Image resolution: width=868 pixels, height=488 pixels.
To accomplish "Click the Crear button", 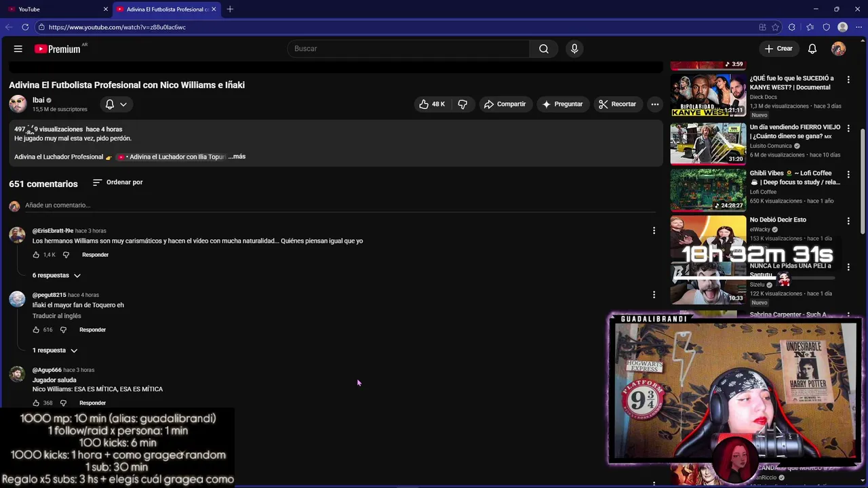I will point(778,49).
